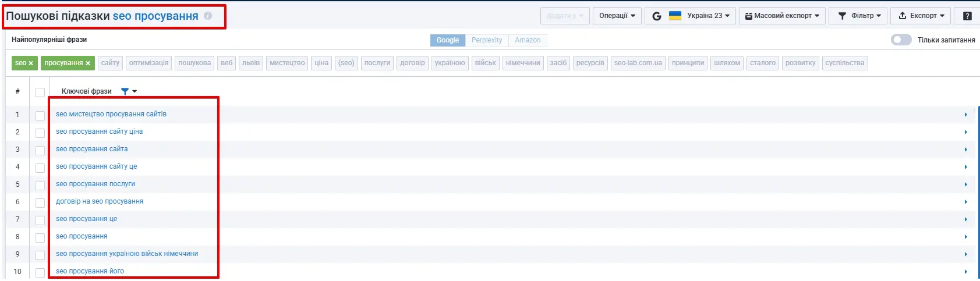Image resolution: width=980 pixels, height=281 pixels.
Task: Click the Google search engine icon
Action: 656,16
